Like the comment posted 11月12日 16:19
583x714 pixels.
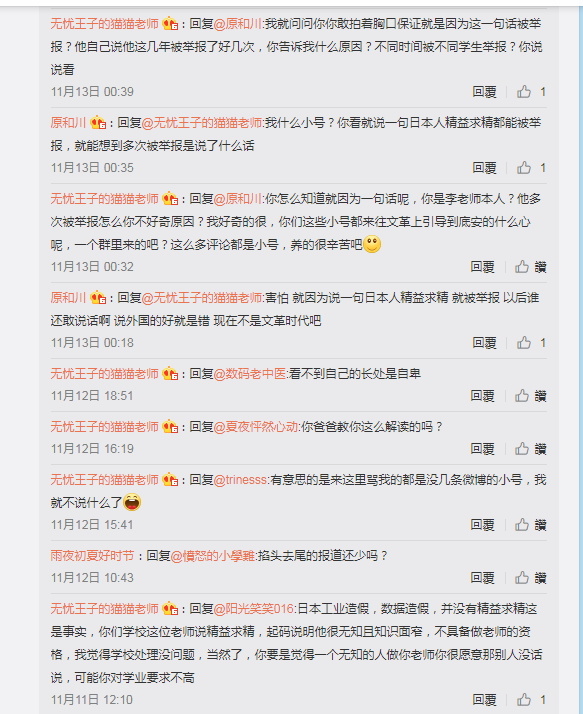click(531, 449)
